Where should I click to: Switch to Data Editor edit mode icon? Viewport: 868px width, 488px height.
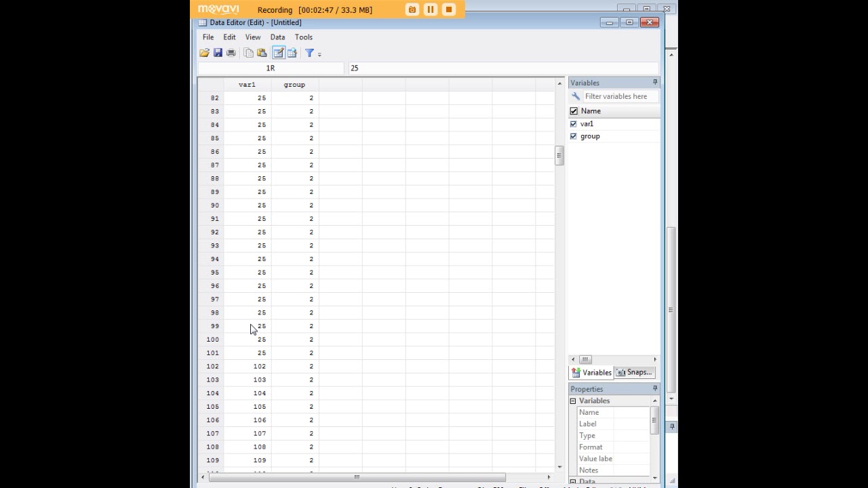point(279,53)
